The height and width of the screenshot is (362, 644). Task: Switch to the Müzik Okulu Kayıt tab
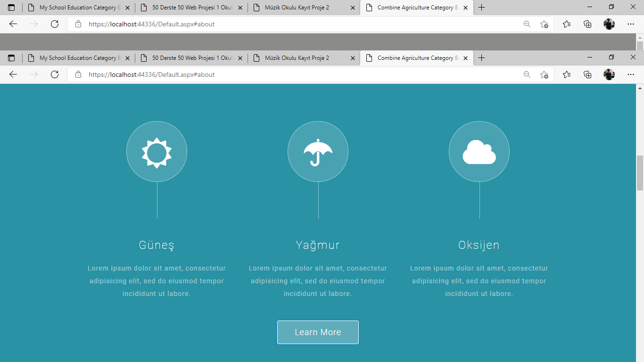297,58
